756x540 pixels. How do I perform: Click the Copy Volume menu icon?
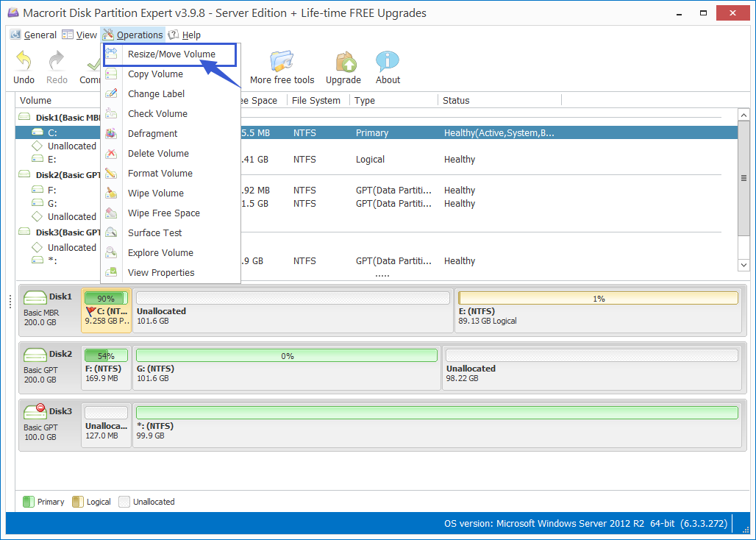click(x=111, y=74)
